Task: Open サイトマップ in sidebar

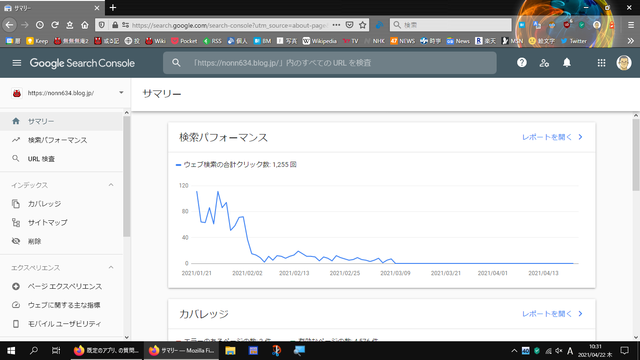Action: [61, 222]
